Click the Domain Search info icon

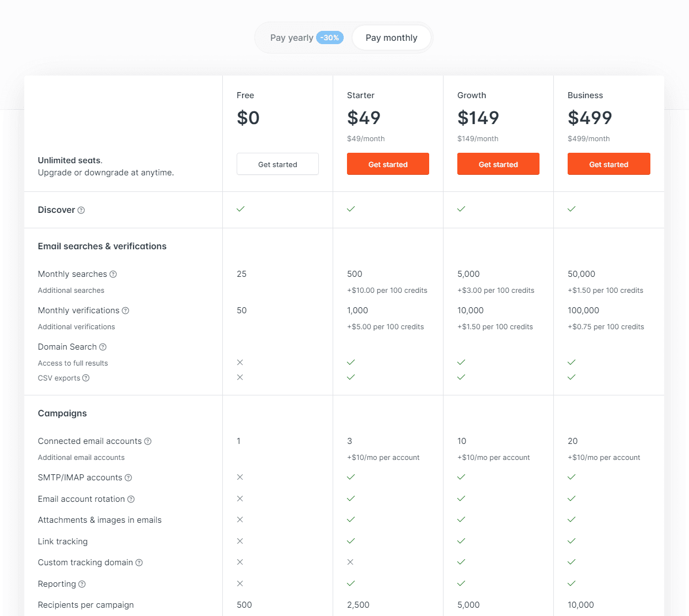click(103, 347)
